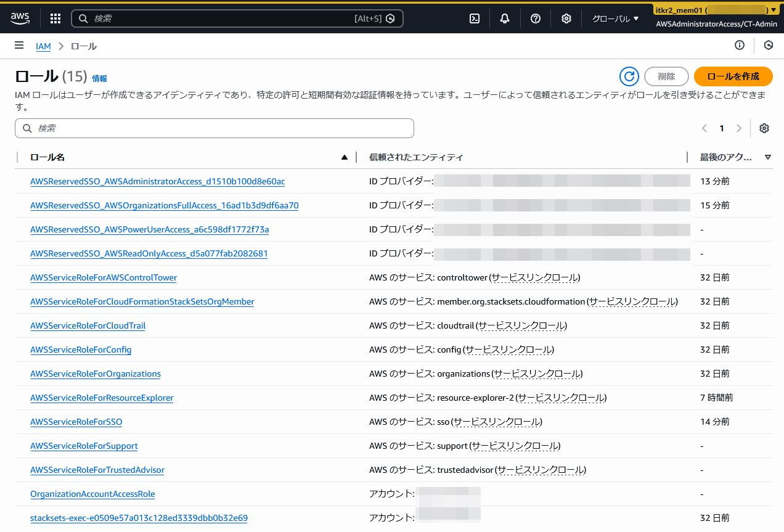Click the ロールを作成 button
Viewport: 784px width, 532px height.
733,76
